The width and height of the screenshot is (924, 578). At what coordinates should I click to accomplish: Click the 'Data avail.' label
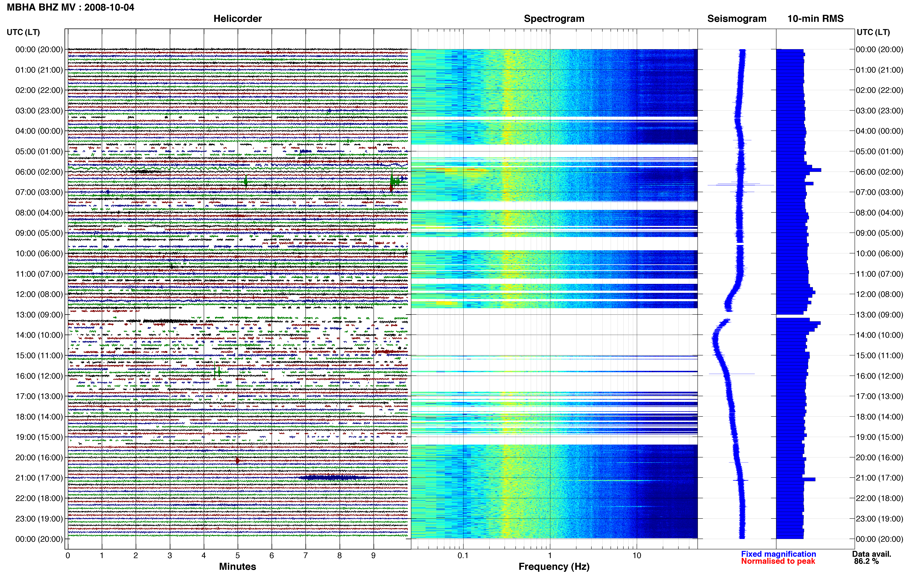point(871,554)
